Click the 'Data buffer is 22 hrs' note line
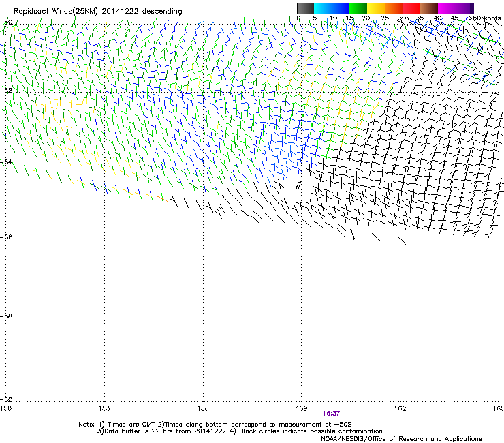This screenshot has height=443, width=504. [x=240, y=431]
